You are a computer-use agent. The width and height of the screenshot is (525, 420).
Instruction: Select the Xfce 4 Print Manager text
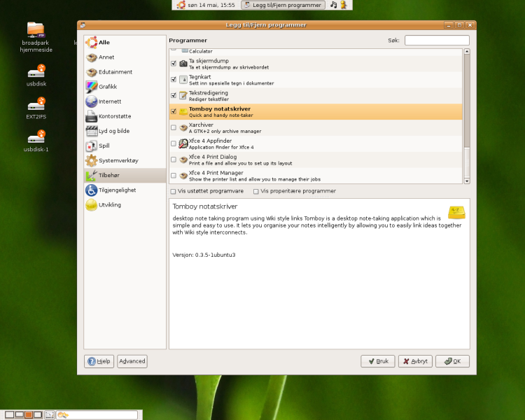click(216, 173)
